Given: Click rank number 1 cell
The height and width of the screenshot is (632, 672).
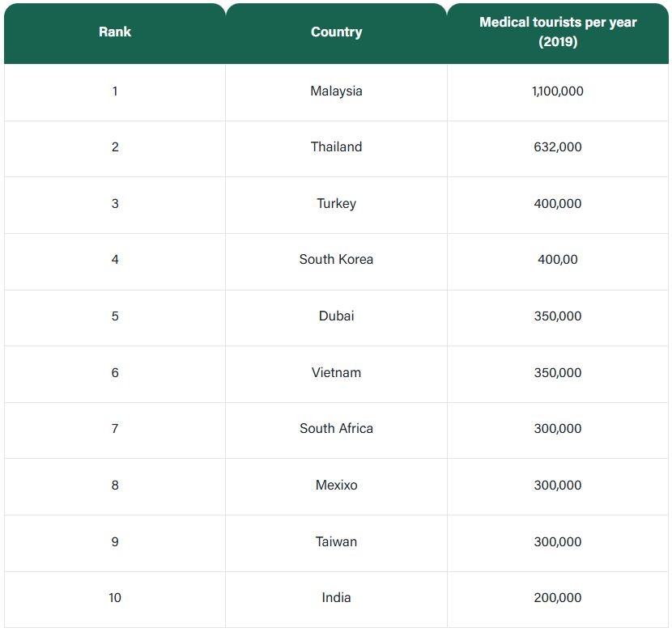Looking at the screenshot, I should 115,91.
